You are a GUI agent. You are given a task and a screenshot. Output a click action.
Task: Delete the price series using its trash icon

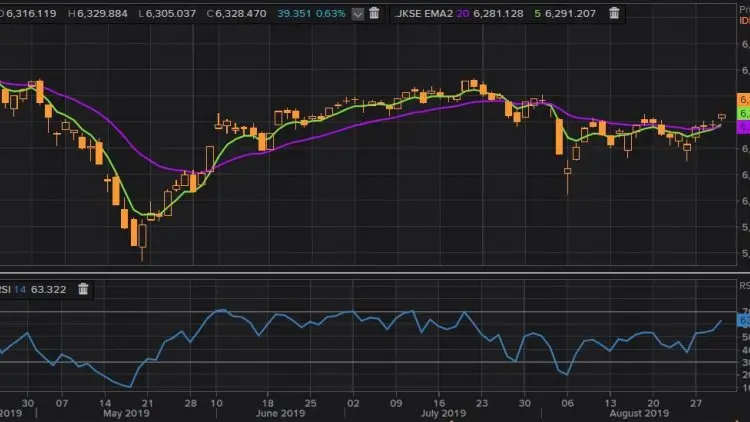[374, 13]
